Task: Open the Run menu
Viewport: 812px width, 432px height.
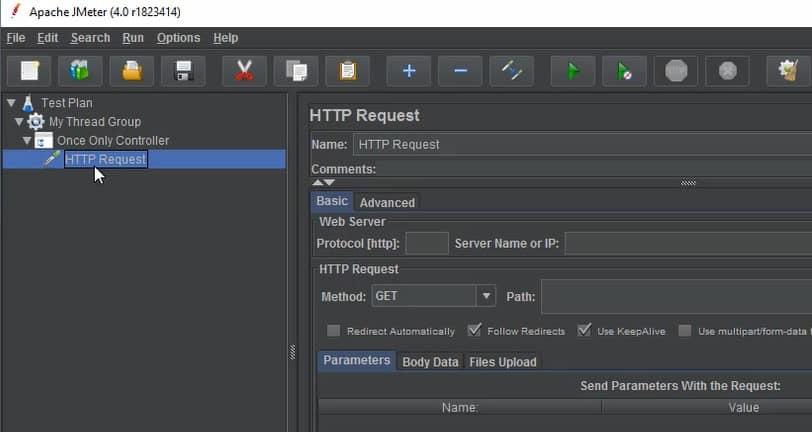Action: click(x=133, y=38)
